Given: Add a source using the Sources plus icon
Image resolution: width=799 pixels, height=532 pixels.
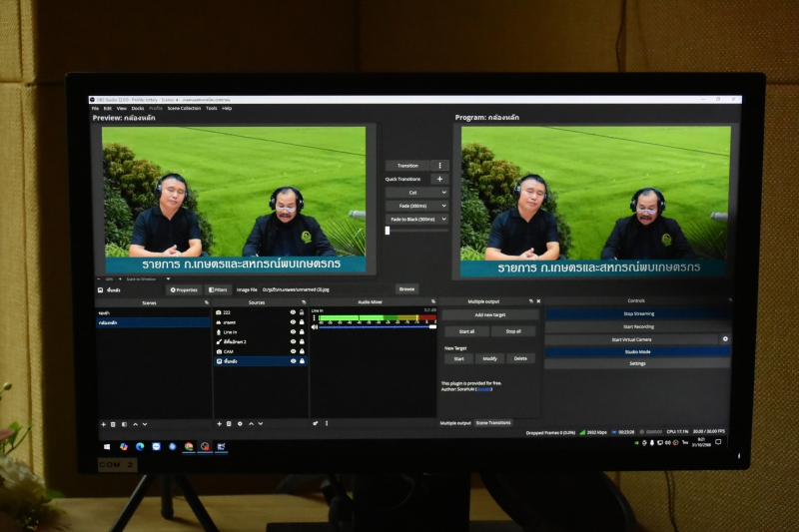Looking at the screenshot, I should [219, 423].
